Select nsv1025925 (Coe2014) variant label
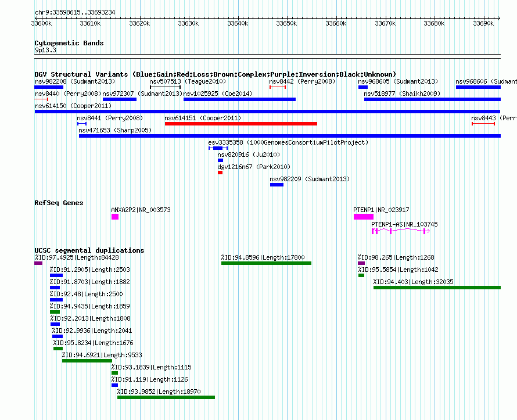Screen dimensions: 517x420 218,94
